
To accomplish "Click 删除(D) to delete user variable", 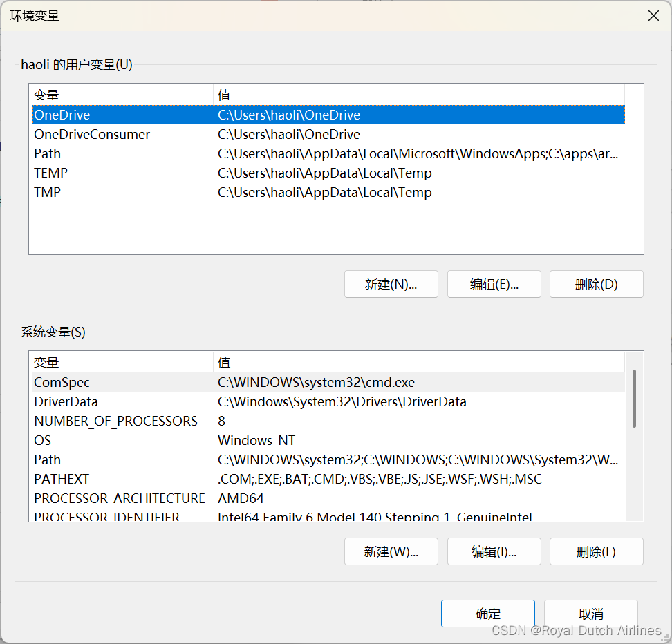I will tap(596, 284).
